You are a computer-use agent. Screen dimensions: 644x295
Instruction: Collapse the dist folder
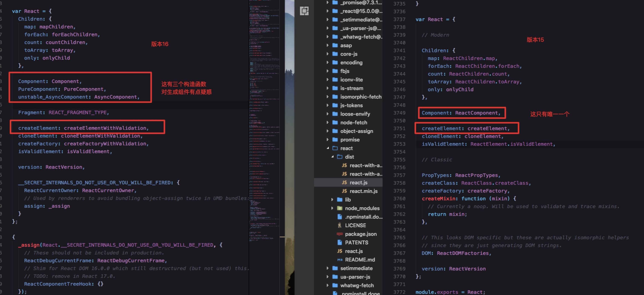coord(332,157)
